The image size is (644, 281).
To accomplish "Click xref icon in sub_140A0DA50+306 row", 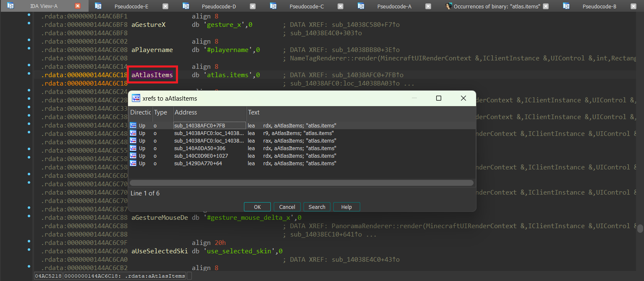I will coord(134,148).
